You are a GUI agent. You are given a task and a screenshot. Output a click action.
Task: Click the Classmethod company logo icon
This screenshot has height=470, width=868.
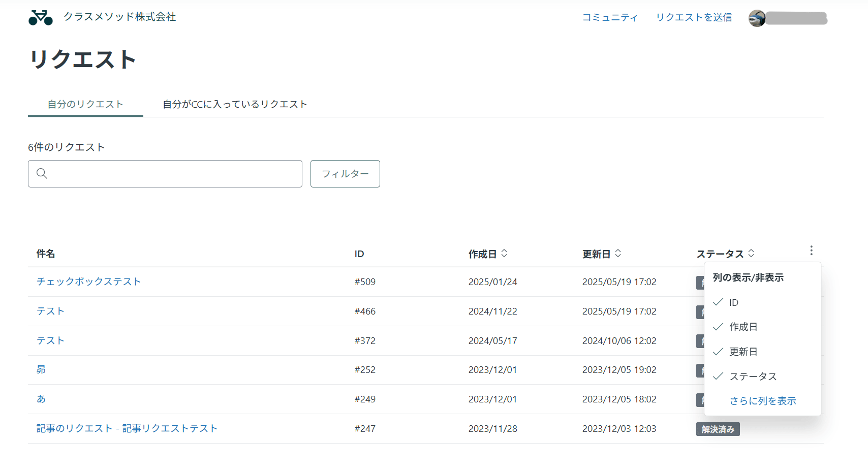click(x=41, y=17)
